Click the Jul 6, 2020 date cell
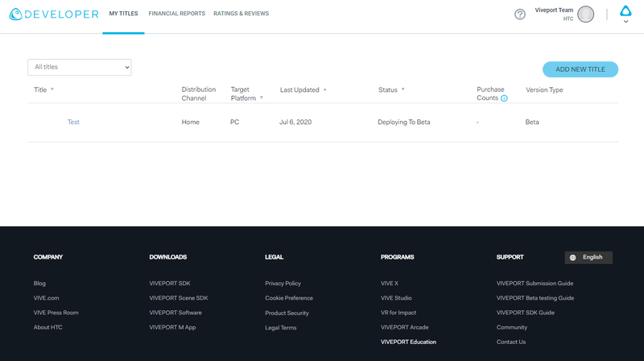 coord(295,122)
